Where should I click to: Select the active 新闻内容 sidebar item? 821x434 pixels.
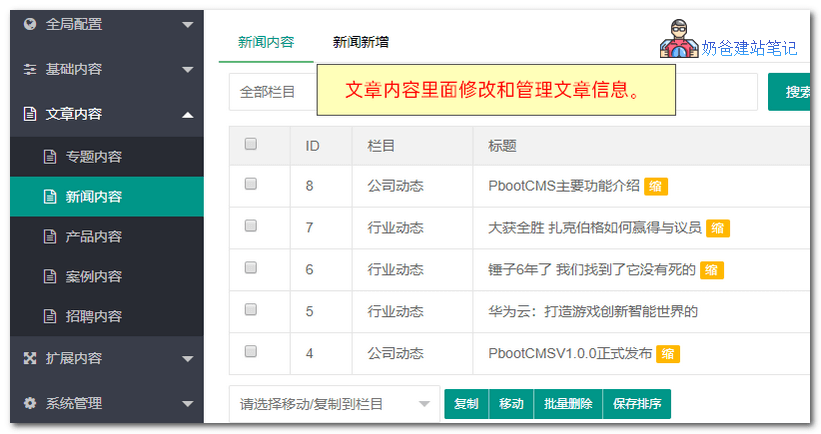[x=107, y=196]
